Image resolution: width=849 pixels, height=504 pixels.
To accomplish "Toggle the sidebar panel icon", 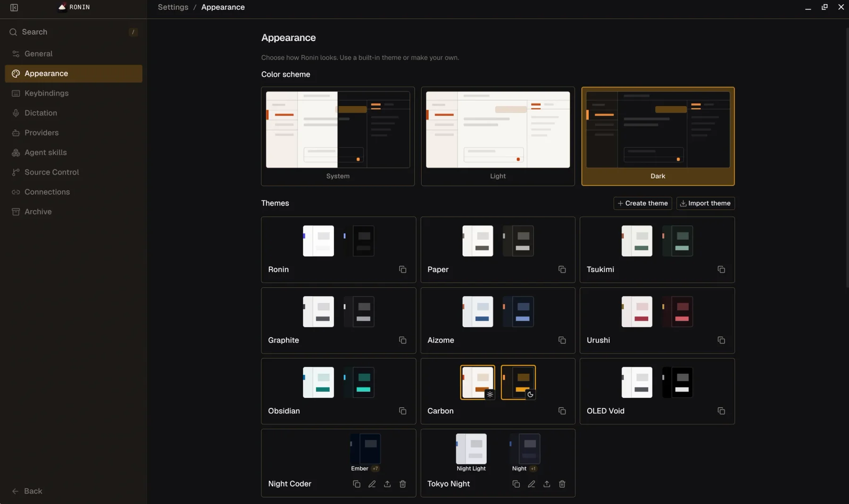I will tap(14, 8).
